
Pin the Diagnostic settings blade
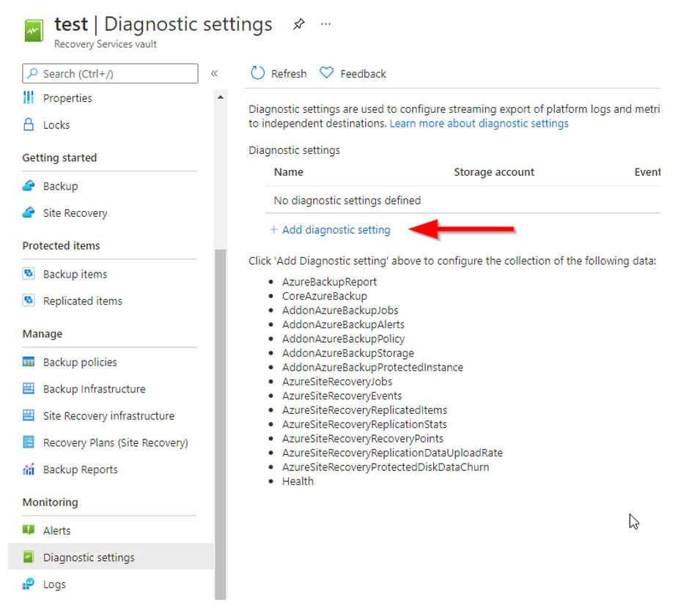pyautogui.click(x=298, y=24)
